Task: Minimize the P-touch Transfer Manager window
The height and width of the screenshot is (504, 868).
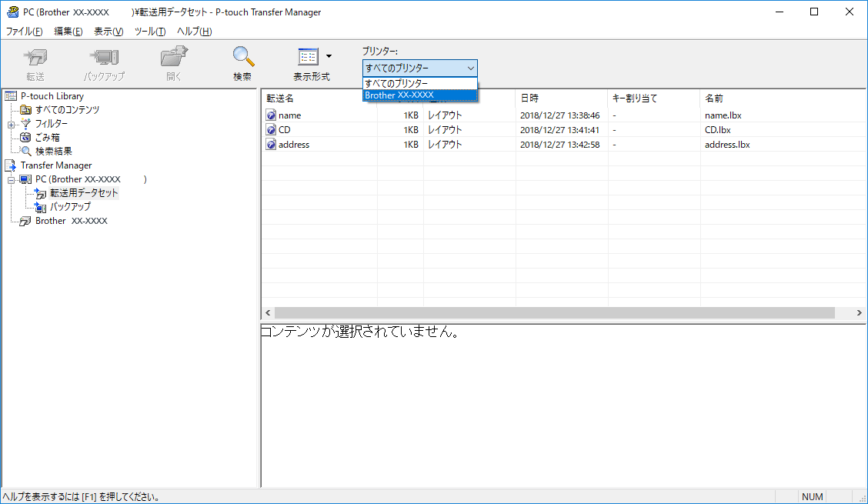Action: pyautogui.click(x=780, y=12)
